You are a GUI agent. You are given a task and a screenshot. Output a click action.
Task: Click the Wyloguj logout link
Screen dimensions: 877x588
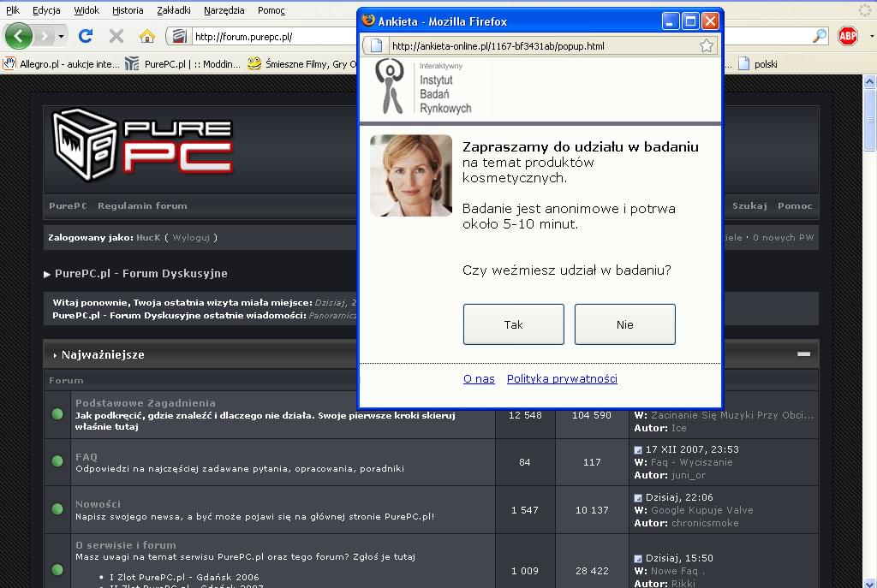click(191, 238)
